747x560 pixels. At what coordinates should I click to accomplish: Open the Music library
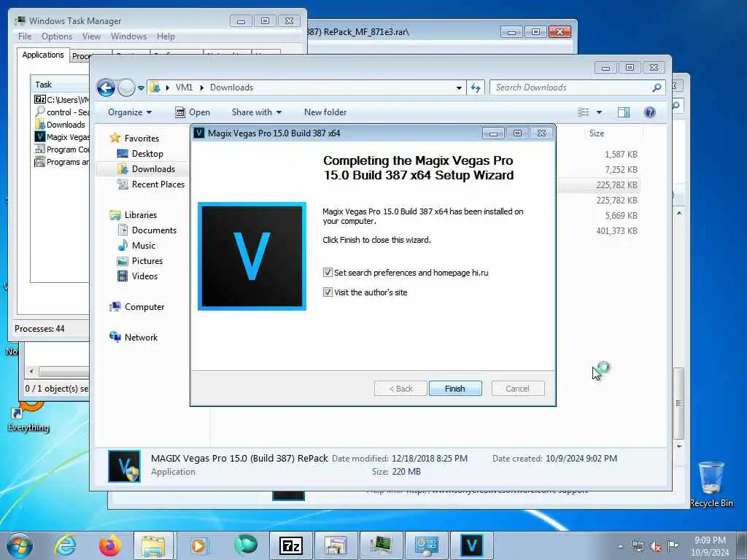pyautogui.click(x=144, y=246)
